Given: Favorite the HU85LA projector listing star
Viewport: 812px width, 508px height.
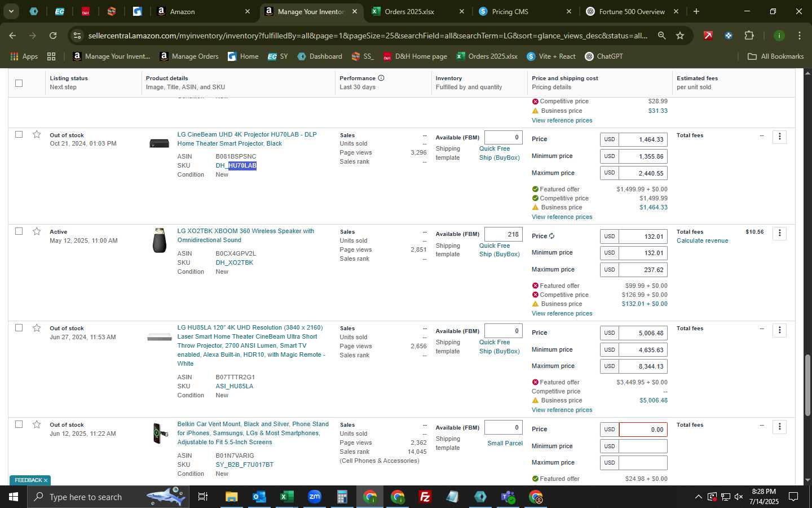Looking at the screenshot, I should coord(37,328).
